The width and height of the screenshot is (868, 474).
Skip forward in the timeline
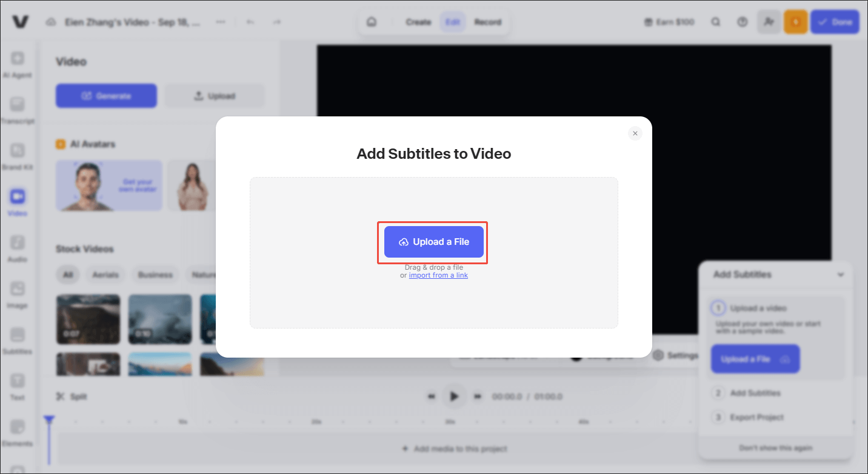point(478,397)
